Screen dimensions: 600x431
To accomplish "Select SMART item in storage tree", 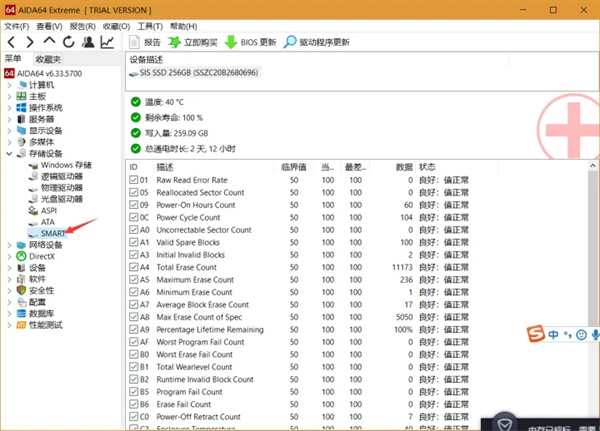I will [53, 233].
